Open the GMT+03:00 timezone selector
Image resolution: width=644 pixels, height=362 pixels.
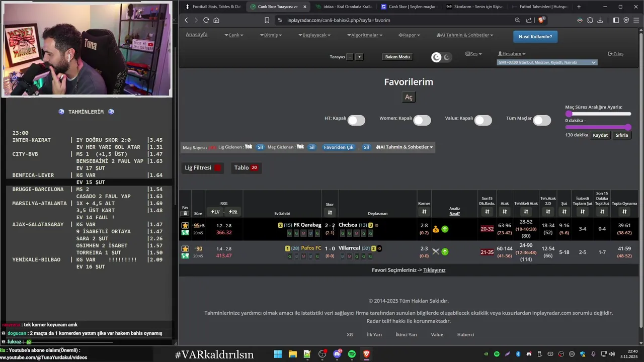click(x=547, y=62)
